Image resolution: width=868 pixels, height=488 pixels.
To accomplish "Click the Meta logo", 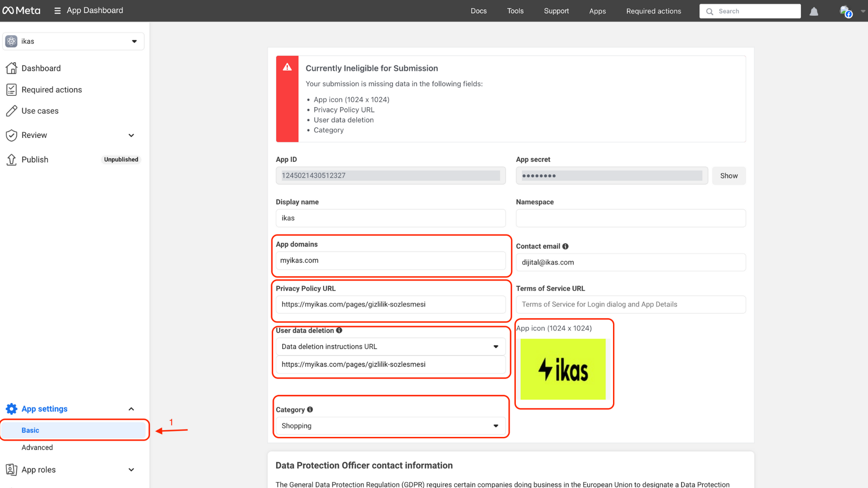I will point(21,10).
